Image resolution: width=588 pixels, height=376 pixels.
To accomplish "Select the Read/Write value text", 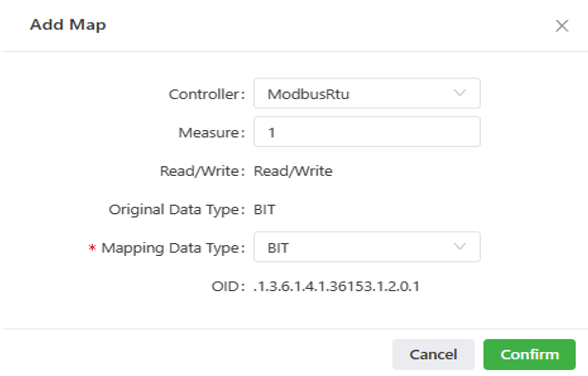I will coord(293,171).
